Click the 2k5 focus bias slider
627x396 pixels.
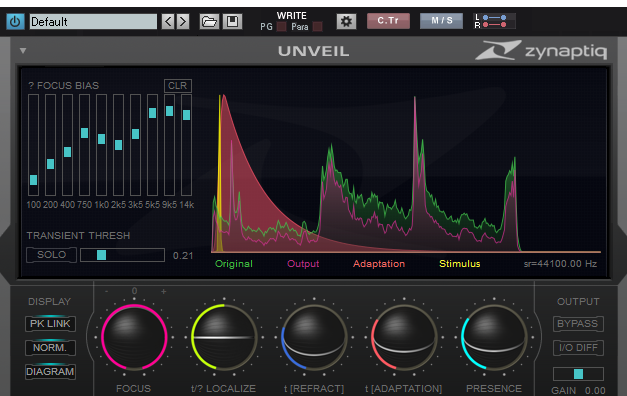pos(118,145)
